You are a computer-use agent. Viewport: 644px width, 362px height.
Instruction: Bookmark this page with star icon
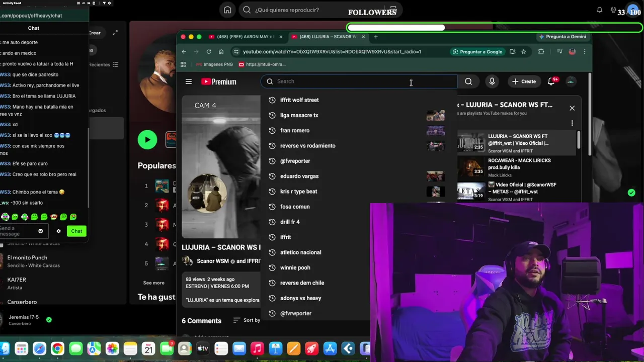[524, 52]
